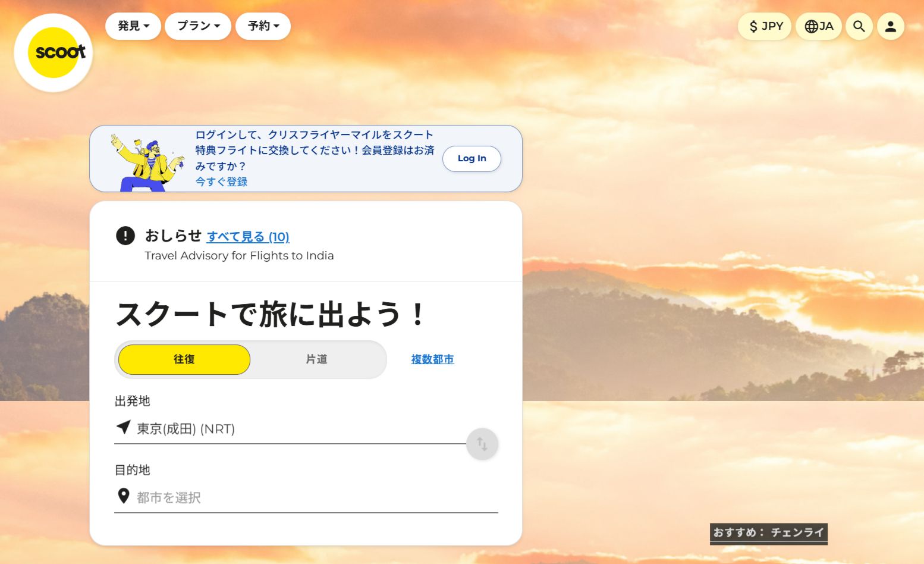Open the search magnifier icon
Viewport: 924px width, 564px height.
pyautogui.click(x=859, y=26)
